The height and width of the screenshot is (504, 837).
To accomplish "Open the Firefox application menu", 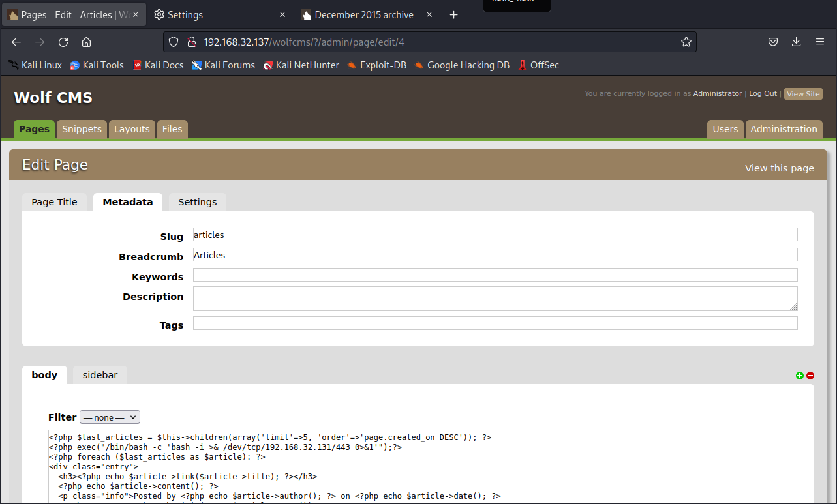I will pyautogui.click(x=820, y=42).
